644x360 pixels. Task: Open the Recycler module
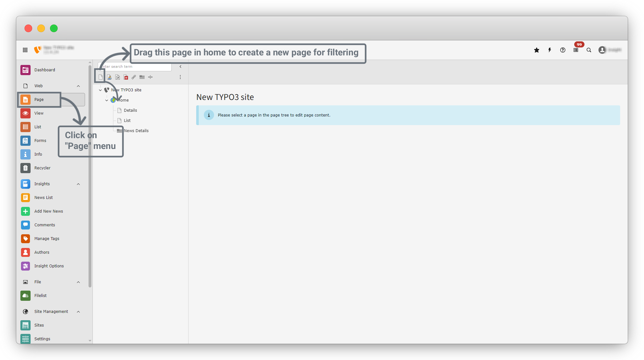[42, 168]
